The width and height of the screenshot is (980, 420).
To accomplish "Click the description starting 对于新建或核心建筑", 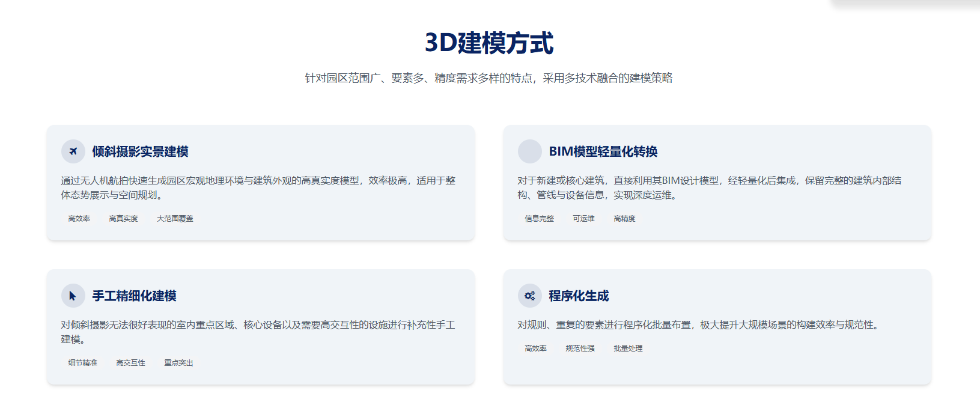I will pyautogui.click(x=710, y=187).
